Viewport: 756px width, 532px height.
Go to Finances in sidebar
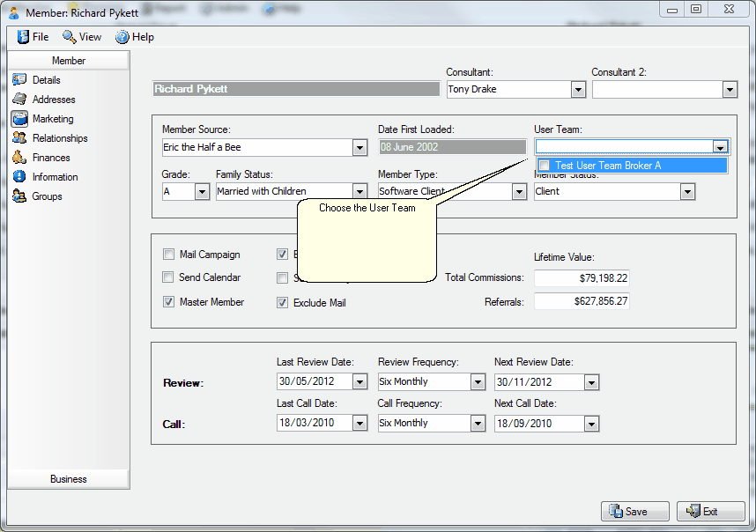coord(51,158)
